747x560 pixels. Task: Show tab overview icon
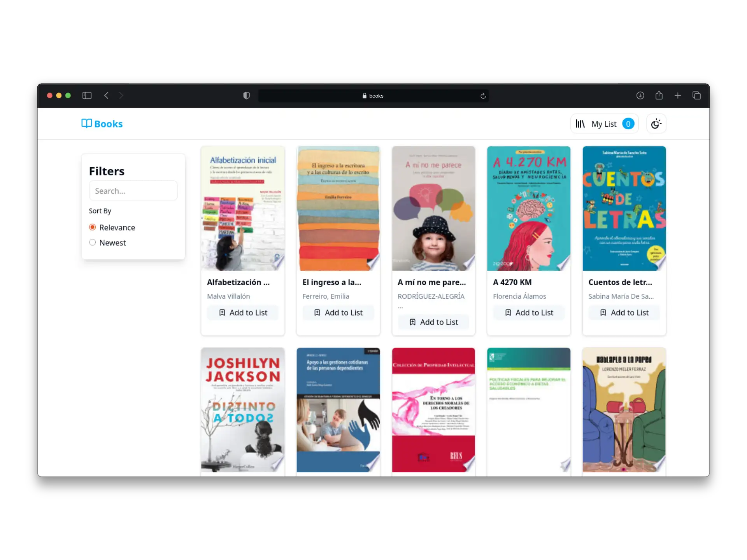(x=696, y=96)
